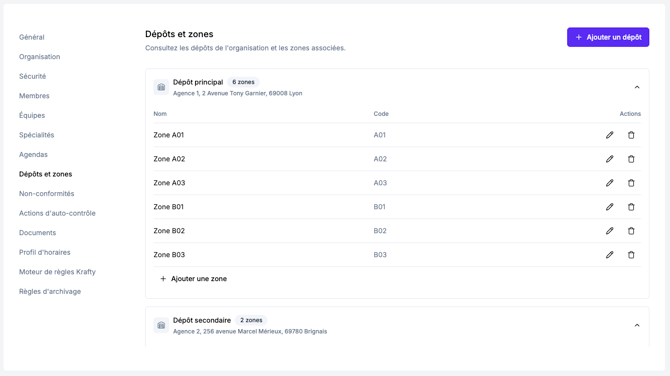Select Dépôts et zones in sidebar
The height and width of the screenshot is (376, 670).
pos(45,174)
